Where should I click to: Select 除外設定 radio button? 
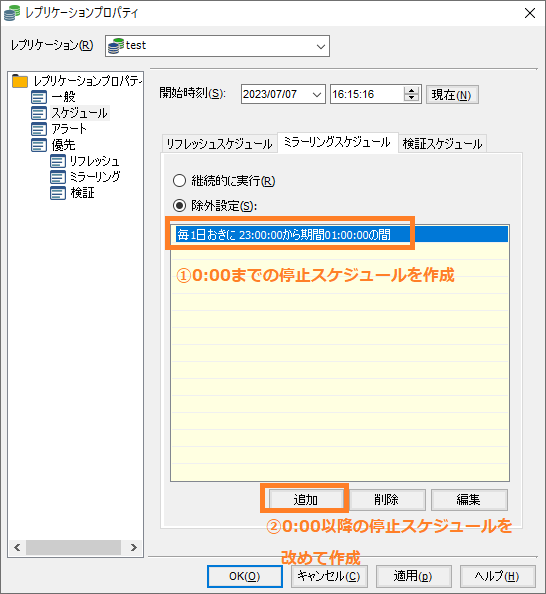pyautogui.click(x=179, y=206)
